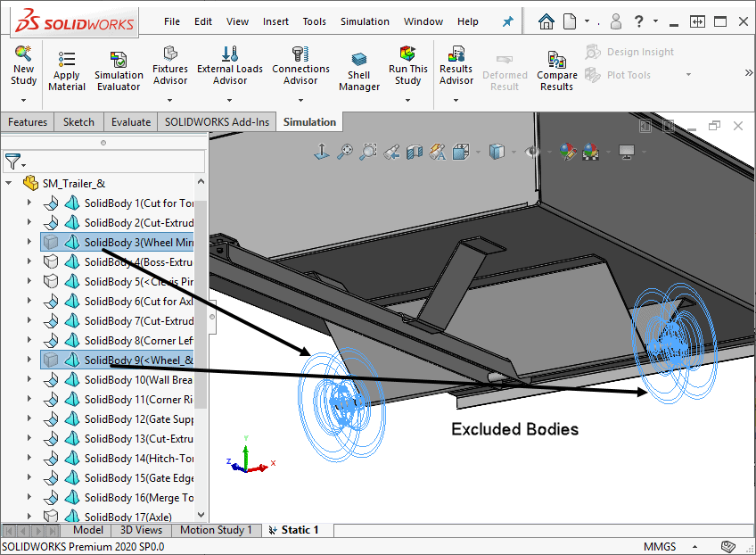The image size is (756, 555).
Task: Open External Loads Advisor
Action: (230, 66)
